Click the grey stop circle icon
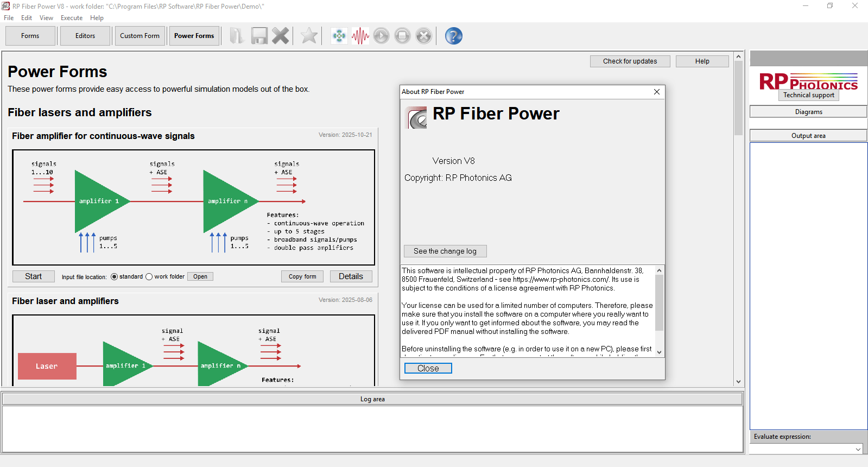Image resolution: width=868 pixels, height=467 pixels. (402, 36)
